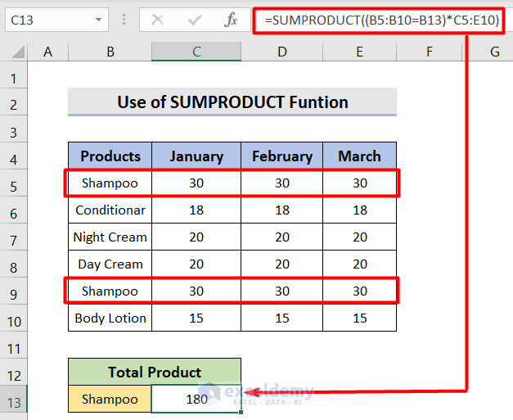
Task: Click inside the SUMPRODUCT formula bar
Action: click(383, 20)
